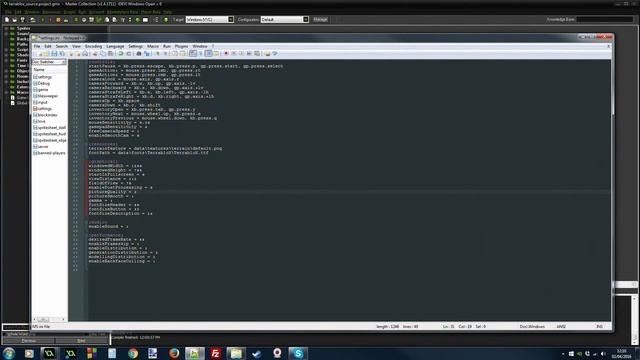Viewport: 640px width, 360px height.
Task: Expand the Shaders folder in resource tree
Action: [6, 55]
